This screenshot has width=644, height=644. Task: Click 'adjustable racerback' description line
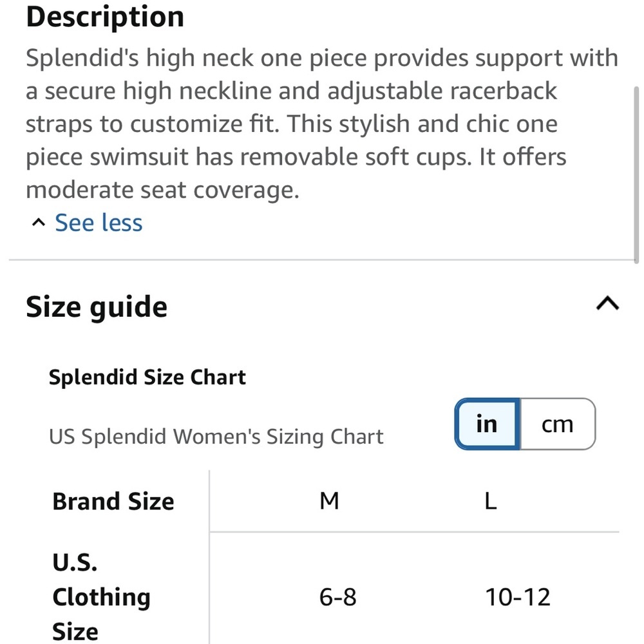[292, 91]
